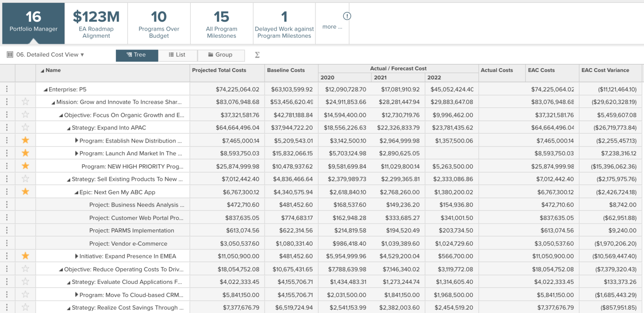The height and width of the screenshot is (313, 644).
Task: Toggle favorite star for Strategy: Evaluate Cloud Applications
Action: click(25, 281)
